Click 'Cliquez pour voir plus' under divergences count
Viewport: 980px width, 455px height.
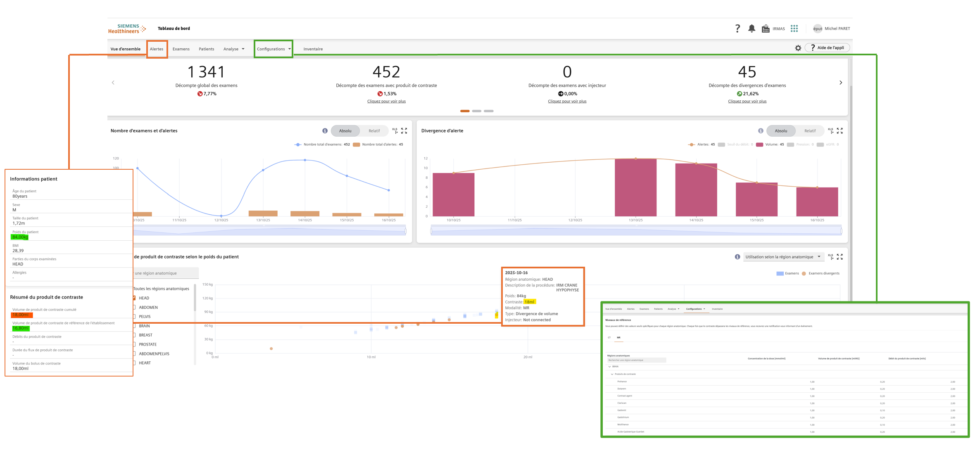pyautogui.click(x=747, y=101)
